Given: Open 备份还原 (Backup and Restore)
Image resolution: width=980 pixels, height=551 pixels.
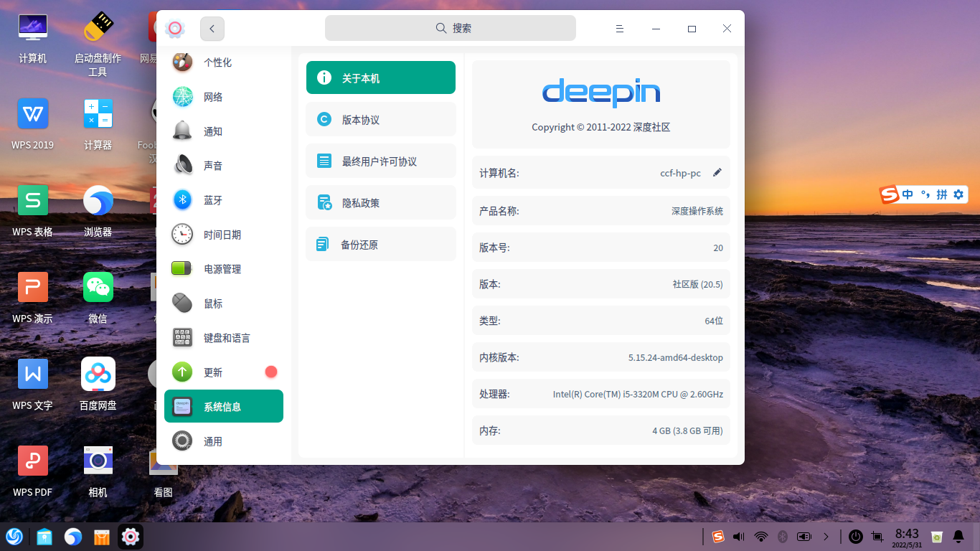Looking at the screenshot, I should click(x=380, y=244).
